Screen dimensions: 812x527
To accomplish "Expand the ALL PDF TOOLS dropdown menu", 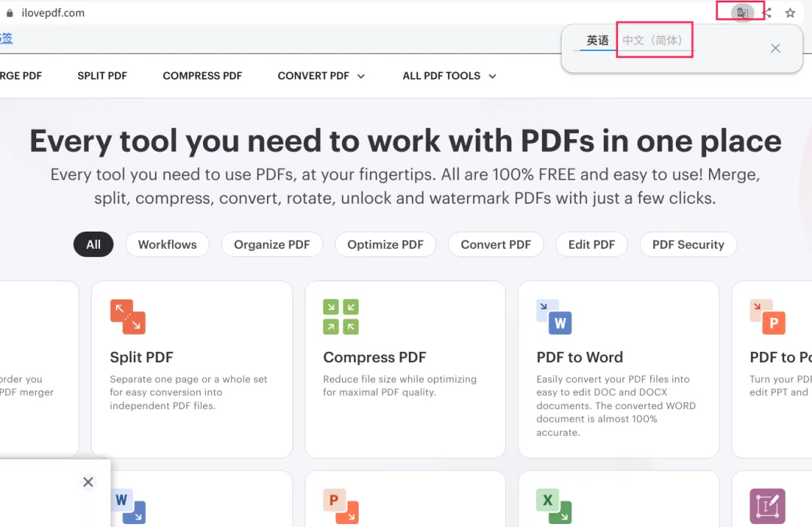I will [450, 76].
